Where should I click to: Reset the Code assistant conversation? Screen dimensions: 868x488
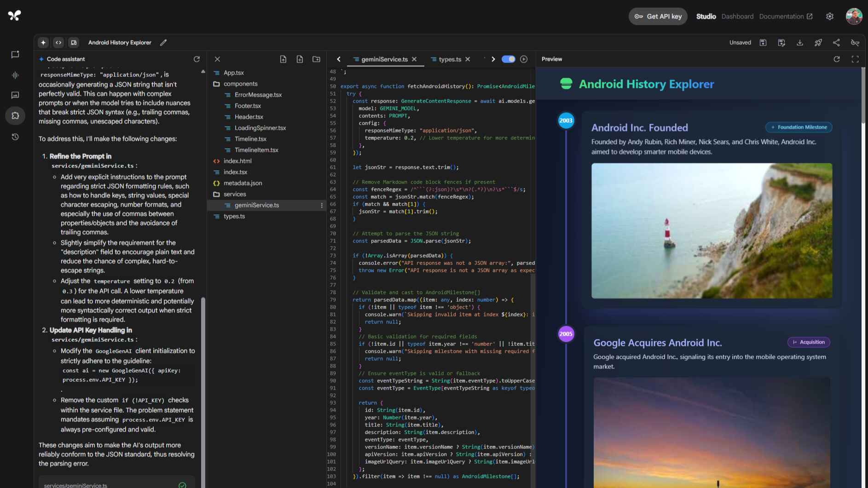coord(197,59)
